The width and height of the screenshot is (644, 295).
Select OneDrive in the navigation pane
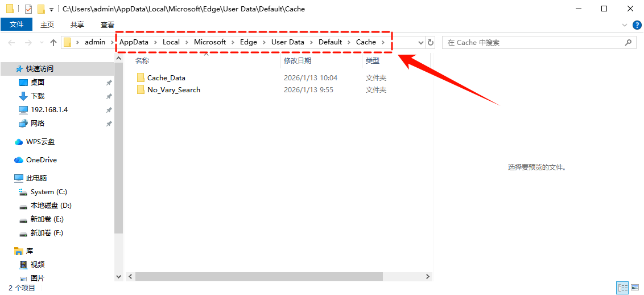[x=41, y=159]
